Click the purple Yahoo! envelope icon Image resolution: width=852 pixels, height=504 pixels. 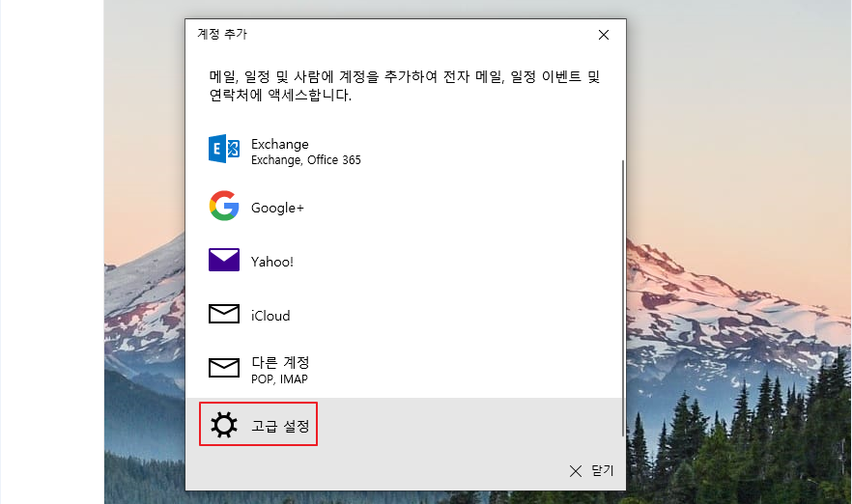(x=224, y=260)
